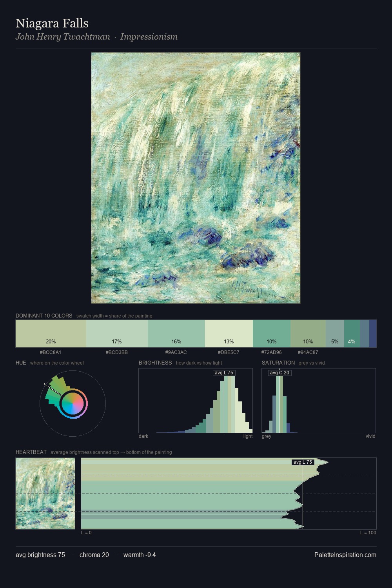The height and width of the screenshot is (588, 392).
Task: Select the first 10% swatch #72AD96
Action: (272, 334)
